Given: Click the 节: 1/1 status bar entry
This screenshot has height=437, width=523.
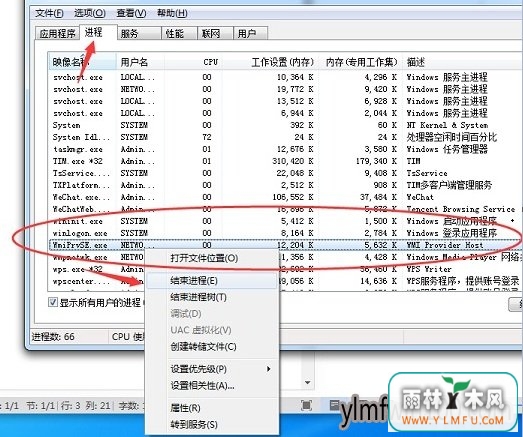Looking at the screenshot, I should click(x=40, y=406).
